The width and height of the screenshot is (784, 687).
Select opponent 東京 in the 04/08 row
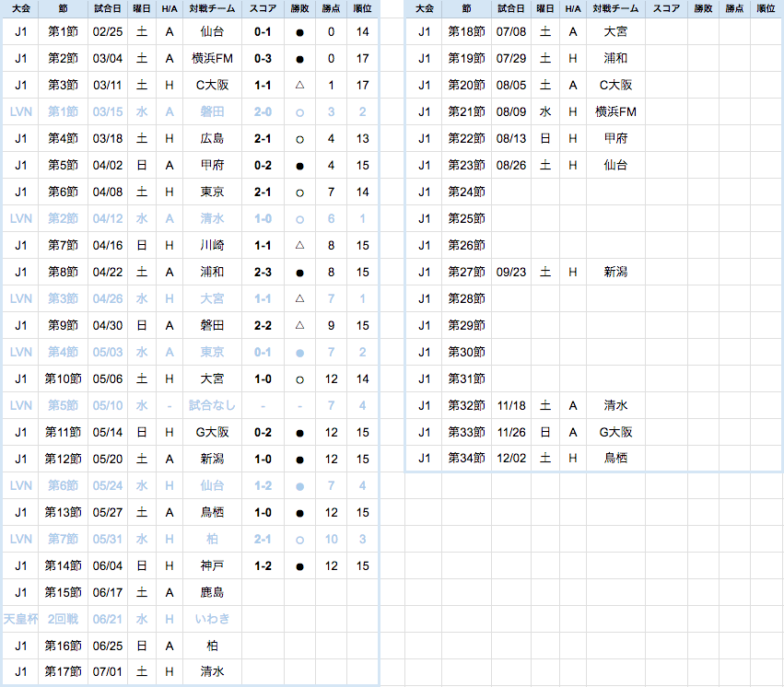[212, 192]
